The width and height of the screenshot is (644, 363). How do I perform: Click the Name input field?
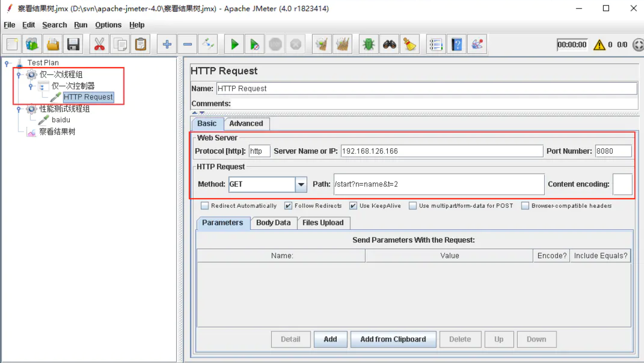426,89
